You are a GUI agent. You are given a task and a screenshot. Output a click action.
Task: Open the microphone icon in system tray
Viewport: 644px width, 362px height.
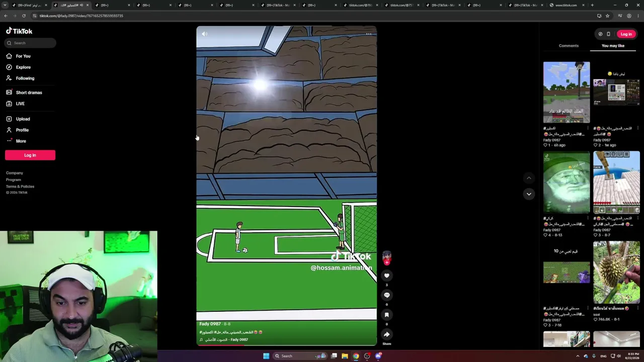pyautogui.click(x=594, y=356)
